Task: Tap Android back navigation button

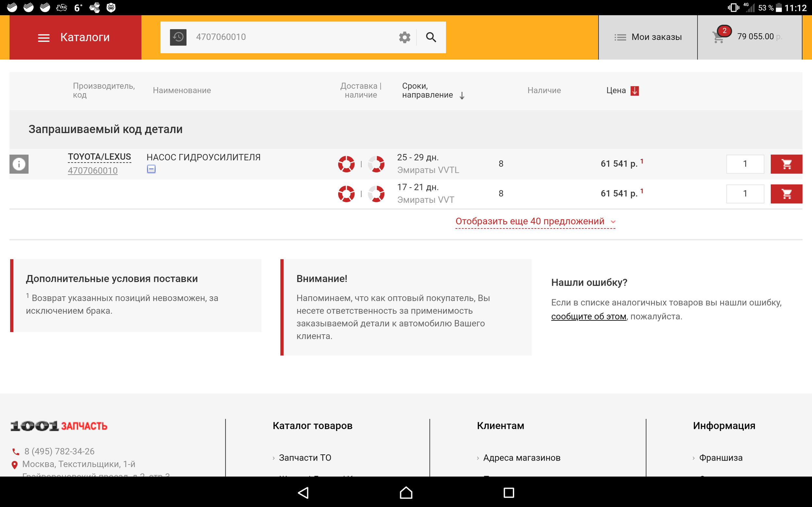Action: pos(303,493)
